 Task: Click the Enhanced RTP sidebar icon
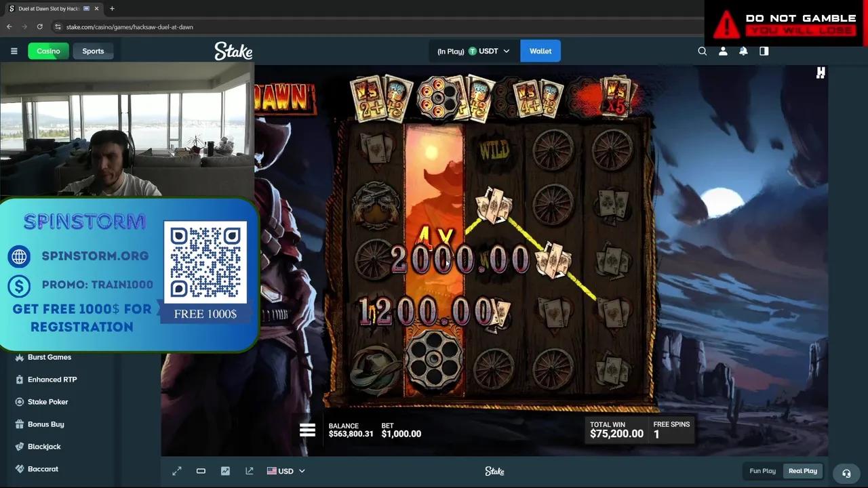[x=19, y=380]
